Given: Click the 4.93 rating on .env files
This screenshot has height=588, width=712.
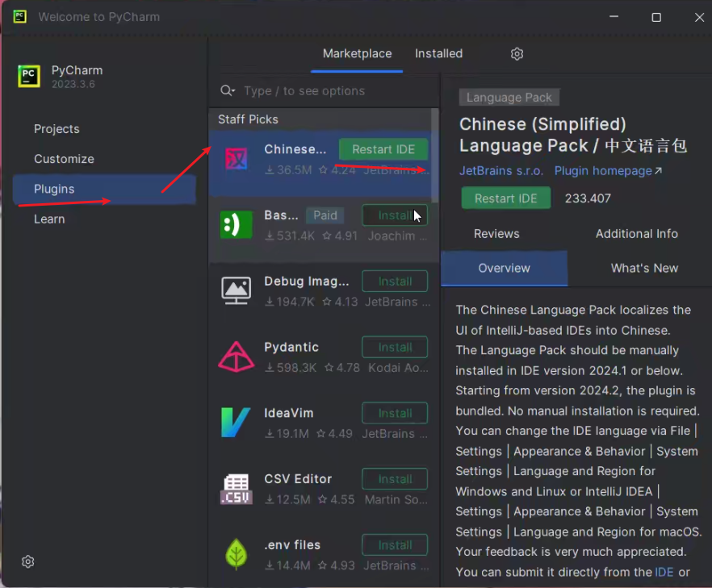Looking at the screenshot, I should (x=337, y=565).
